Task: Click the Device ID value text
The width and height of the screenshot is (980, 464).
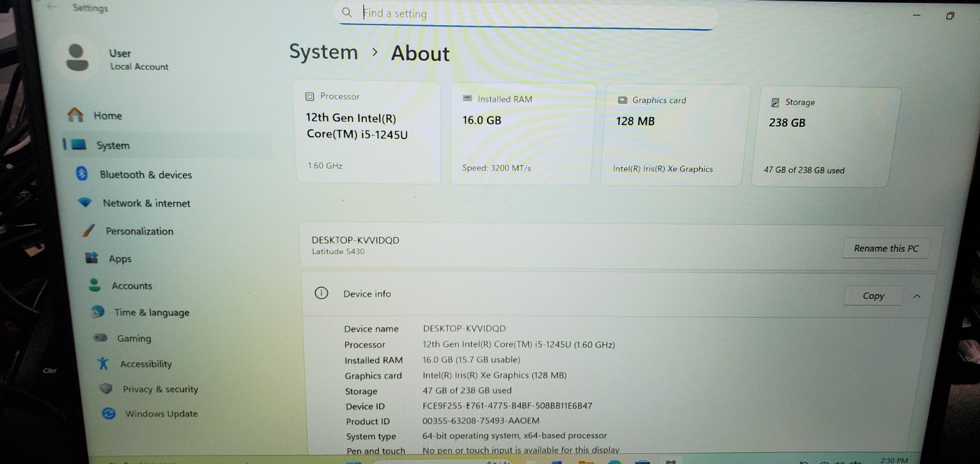Action: [x=507, y=406]
